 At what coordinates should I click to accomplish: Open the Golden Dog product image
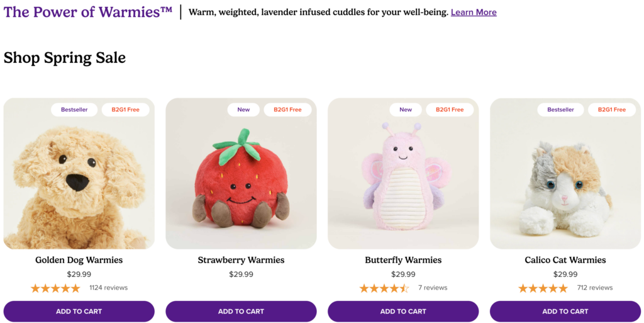tap(79, 173)
